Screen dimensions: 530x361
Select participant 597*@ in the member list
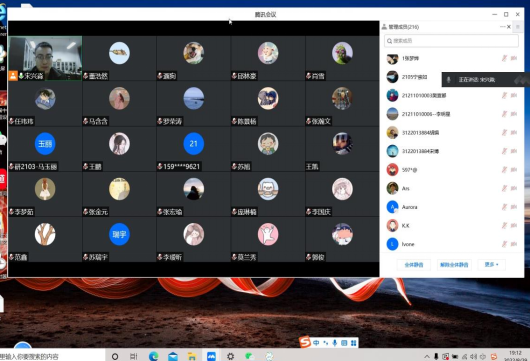tap(451, 170)
